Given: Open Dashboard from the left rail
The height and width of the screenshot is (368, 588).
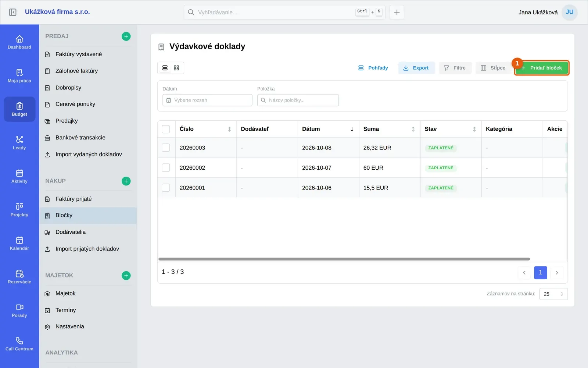Looking at the screenshot, I should (x=19, y=42).
